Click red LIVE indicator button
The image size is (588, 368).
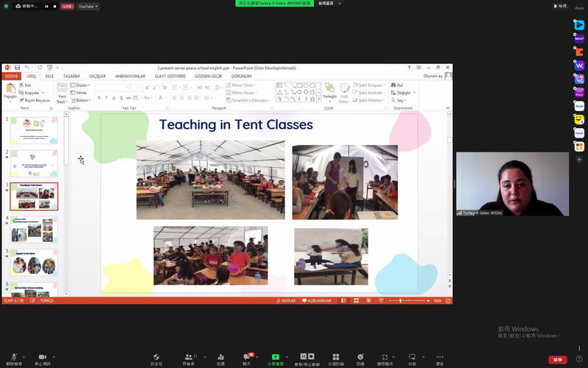67,7
